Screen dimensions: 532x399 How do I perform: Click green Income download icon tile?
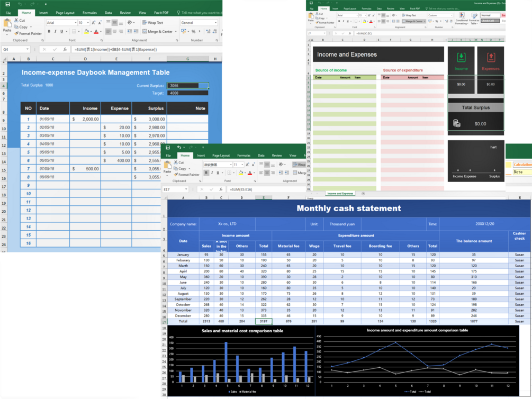pos(461,58)
